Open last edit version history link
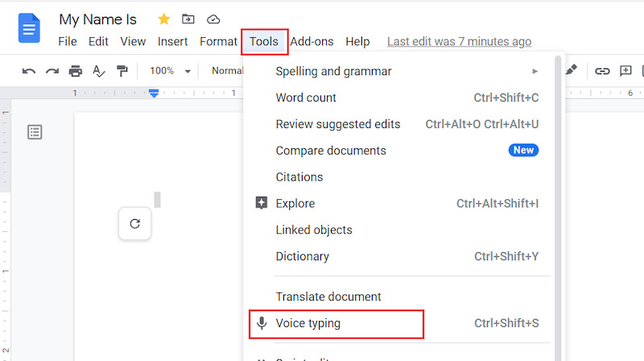This screenshot has width=644, height=361. point(459,42)
